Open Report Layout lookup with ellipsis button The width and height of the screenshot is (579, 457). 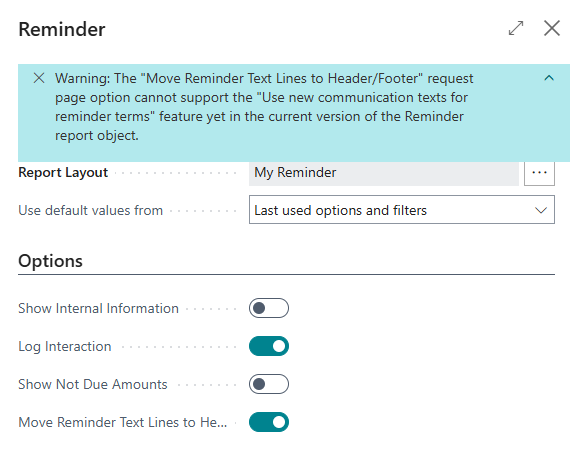(539, 172)
